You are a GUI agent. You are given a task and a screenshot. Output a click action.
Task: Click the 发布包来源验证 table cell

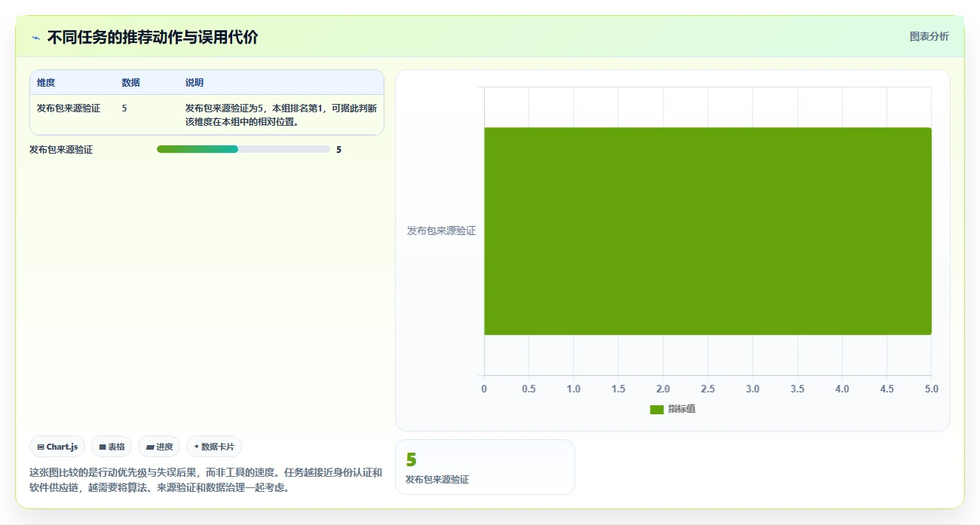pos(69,108)
